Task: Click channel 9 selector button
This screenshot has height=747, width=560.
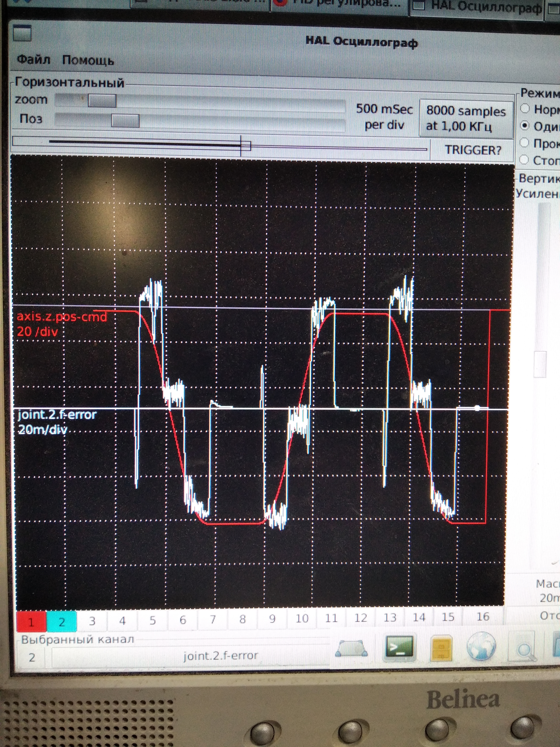Action: tap(272, 619)
